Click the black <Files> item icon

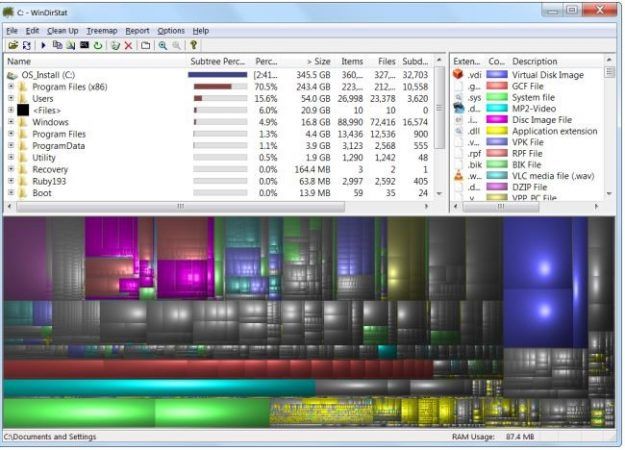(x=23, y=110)
